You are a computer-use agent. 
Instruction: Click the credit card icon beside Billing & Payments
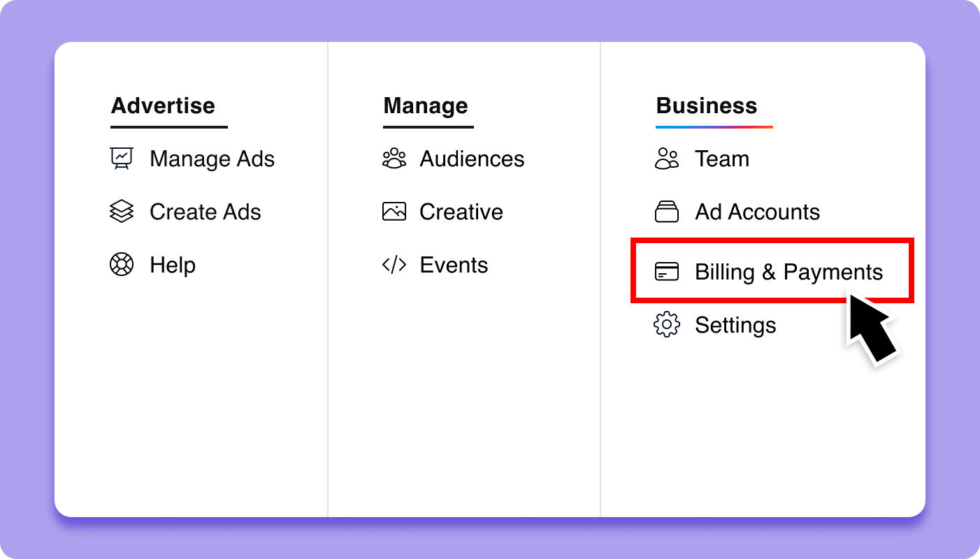pos(667,272)
